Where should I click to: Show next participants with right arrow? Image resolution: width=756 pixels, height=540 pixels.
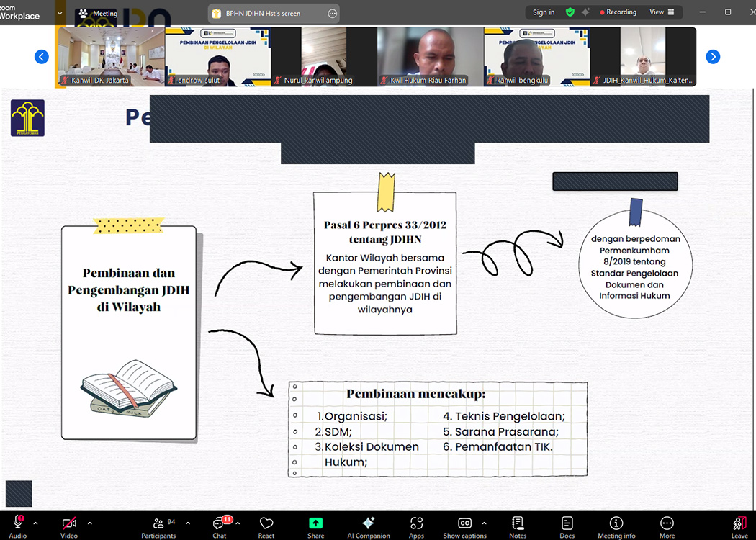(713, 57)
